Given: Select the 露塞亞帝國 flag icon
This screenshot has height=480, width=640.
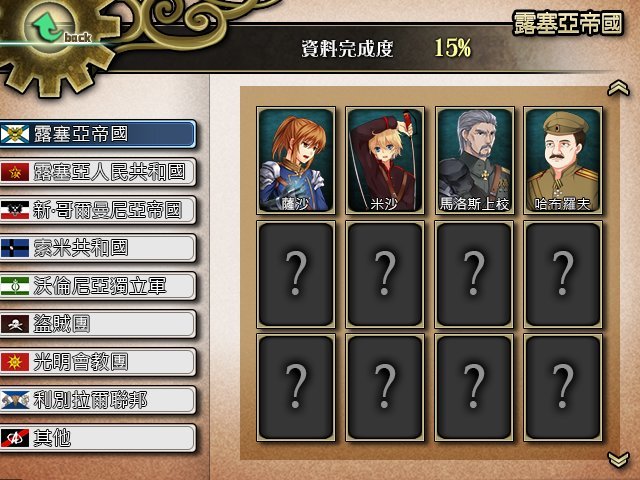Looking at the screenshot, I should [15, 134].
